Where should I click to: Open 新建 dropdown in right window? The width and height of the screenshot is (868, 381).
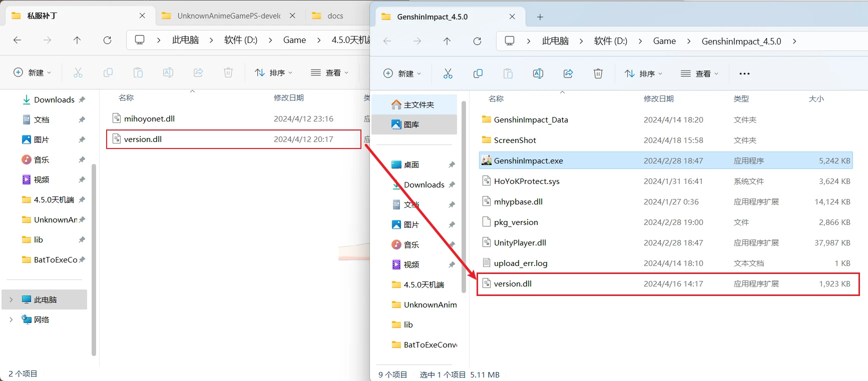point(402,73)
